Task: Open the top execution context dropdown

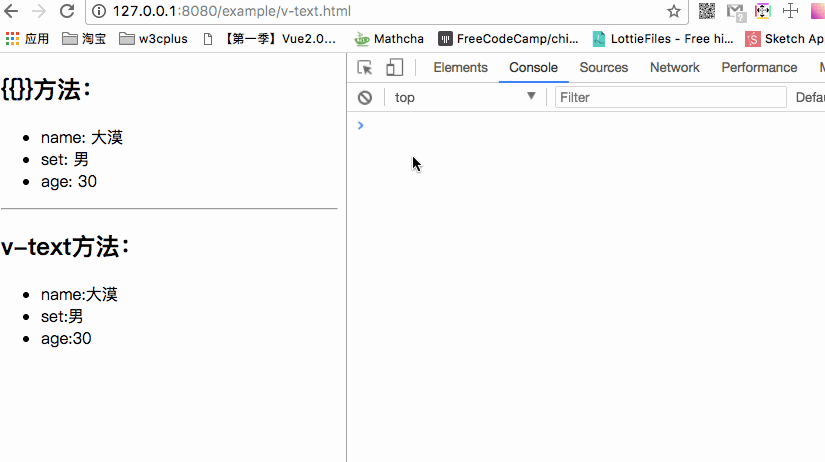Action: (x=465, y=97)
